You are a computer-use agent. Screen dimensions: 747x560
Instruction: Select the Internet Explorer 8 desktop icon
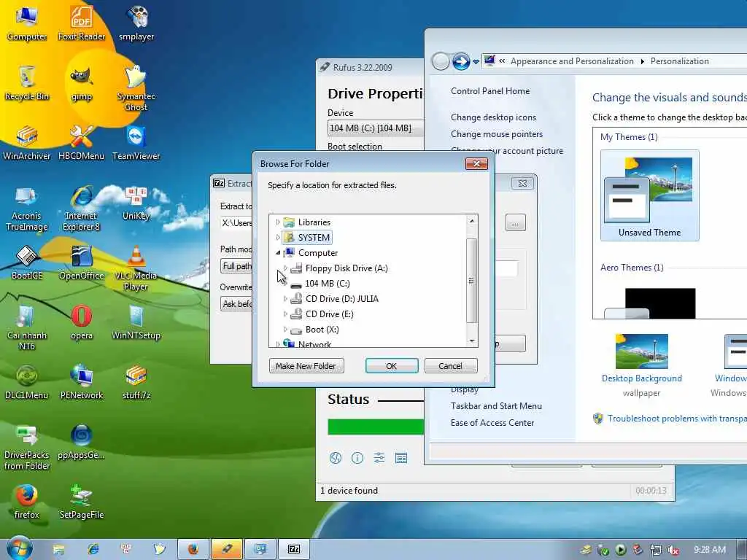point(82,208)
